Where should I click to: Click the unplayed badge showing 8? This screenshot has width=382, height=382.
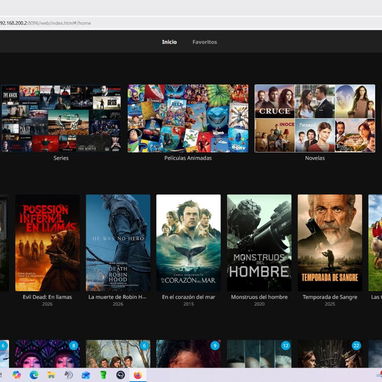tap(73, 346)
